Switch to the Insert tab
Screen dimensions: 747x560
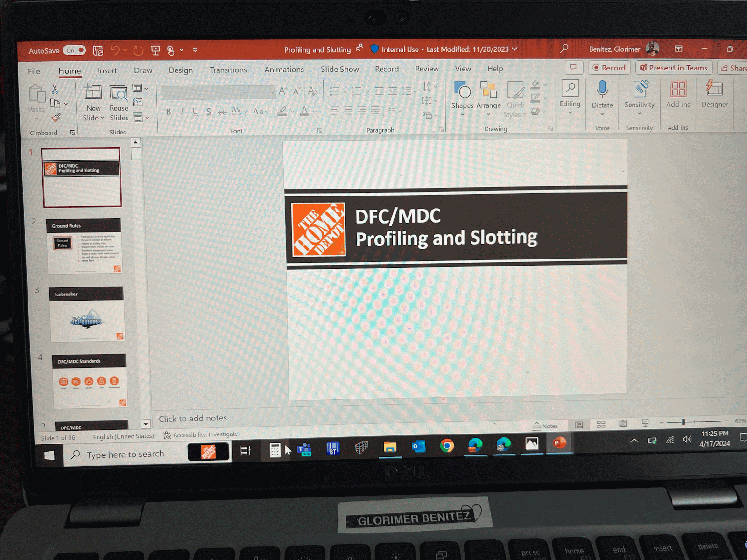click(x=107, y=70)
